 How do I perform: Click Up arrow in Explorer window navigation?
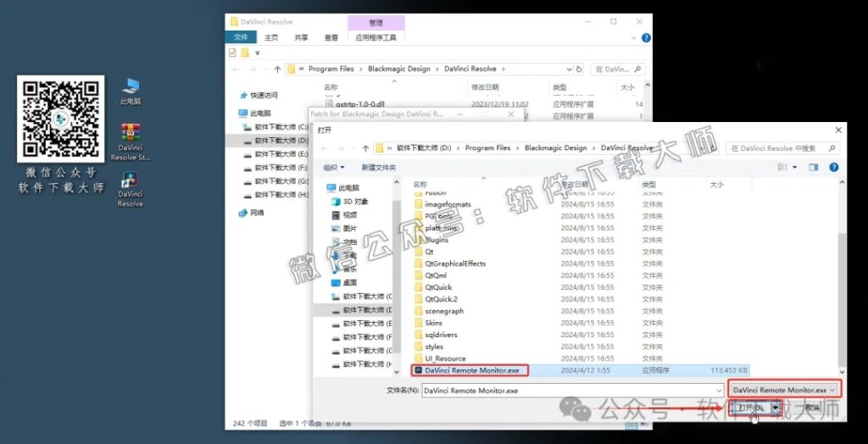277,69
